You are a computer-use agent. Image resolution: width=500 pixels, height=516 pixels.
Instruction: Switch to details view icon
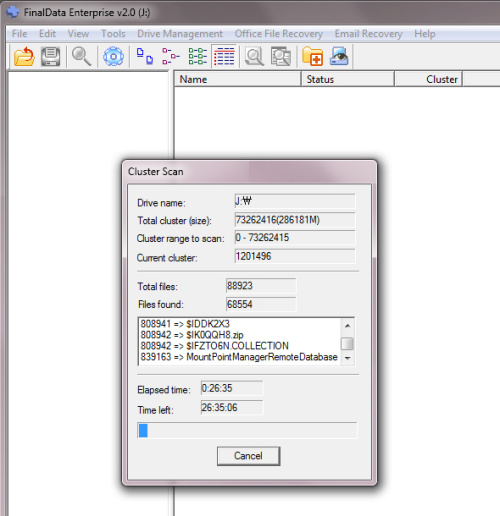click(x=224, y=56)
